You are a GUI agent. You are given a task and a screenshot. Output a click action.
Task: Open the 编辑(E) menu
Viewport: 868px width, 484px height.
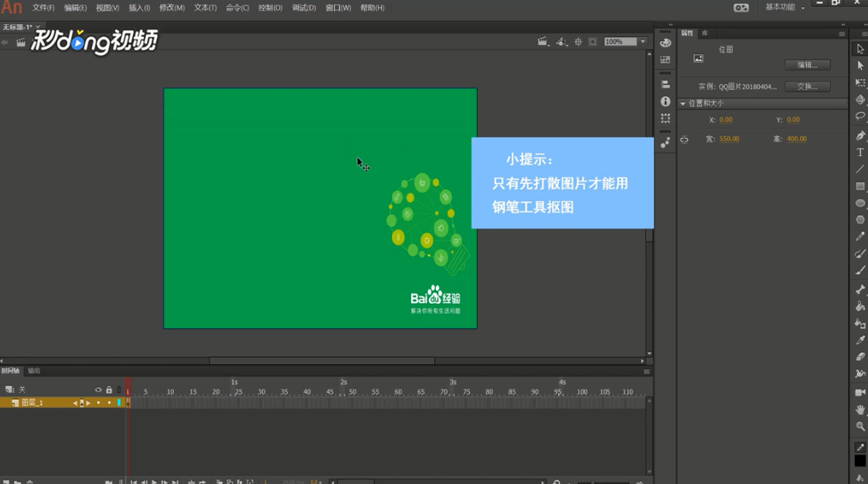(x=75, y=8)
